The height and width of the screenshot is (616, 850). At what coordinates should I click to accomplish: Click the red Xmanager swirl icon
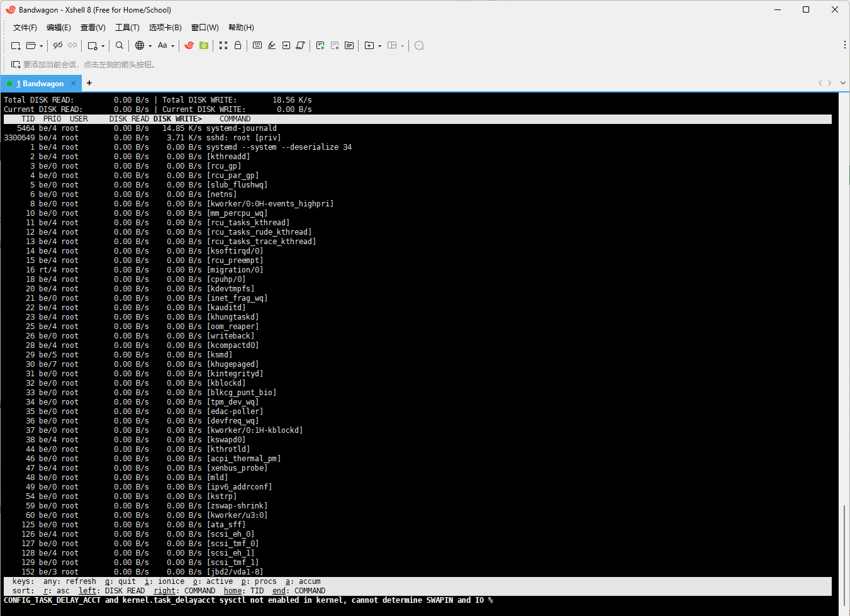pos(189,45)
